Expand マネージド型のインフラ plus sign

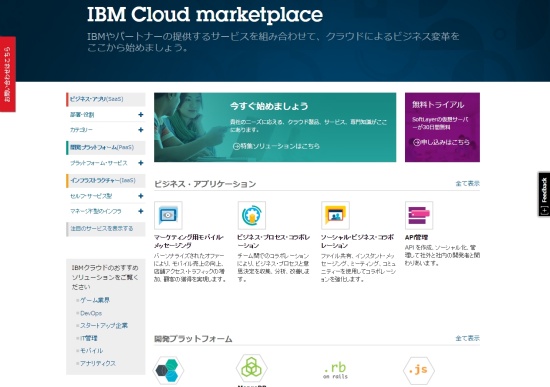coord(141,211)
